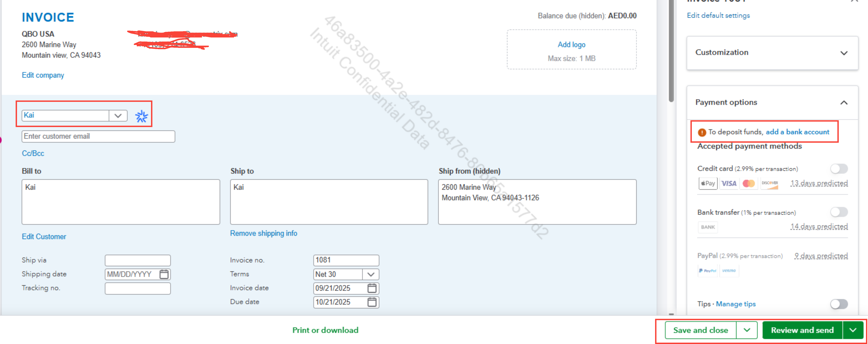Open the Due date calendar picker
Viewport: 868px width, 344px height.
click(x=372, y=302)
